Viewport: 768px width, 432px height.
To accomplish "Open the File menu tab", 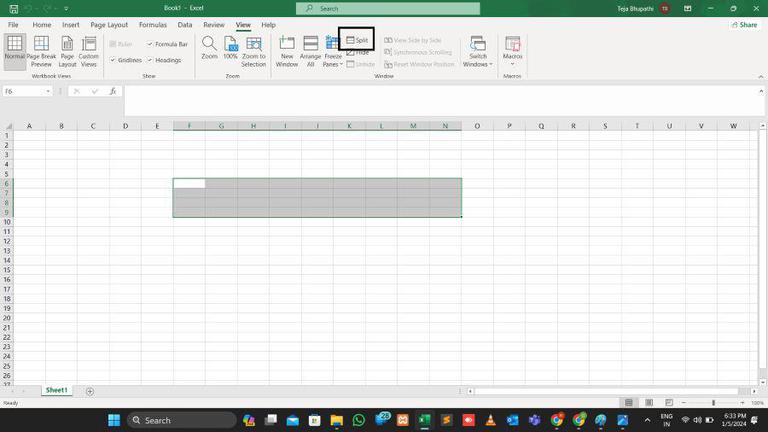I will click(x=13, y=24).
